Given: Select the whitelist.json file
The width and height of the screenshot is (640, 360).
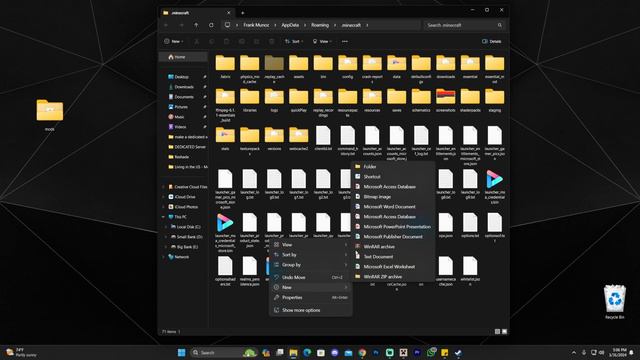Looking at the screenshot, I should 470,271.
